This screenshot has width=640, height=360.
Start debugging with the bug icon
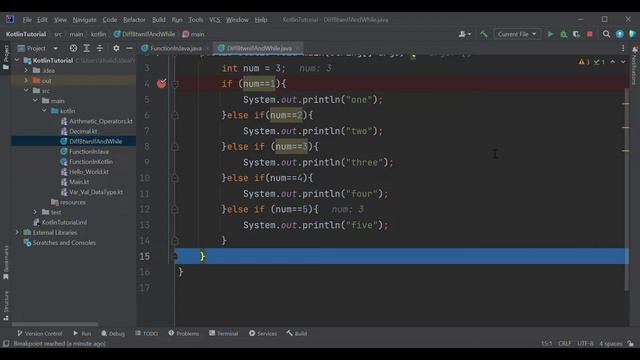tap(564, 34)
